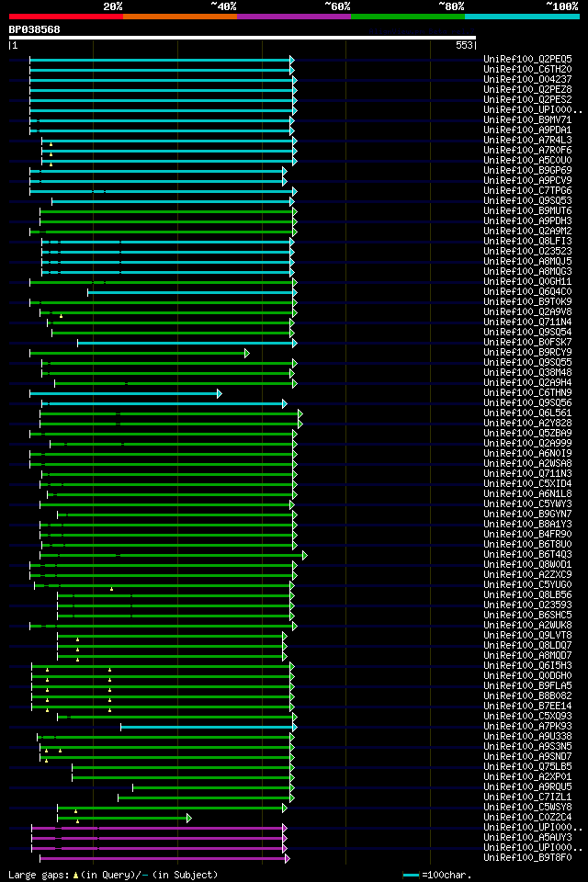The height and width of the screenshot is (882, 588).
Task: Click the UniRef100_C5WSY8 label
Action: pos(527,808)
